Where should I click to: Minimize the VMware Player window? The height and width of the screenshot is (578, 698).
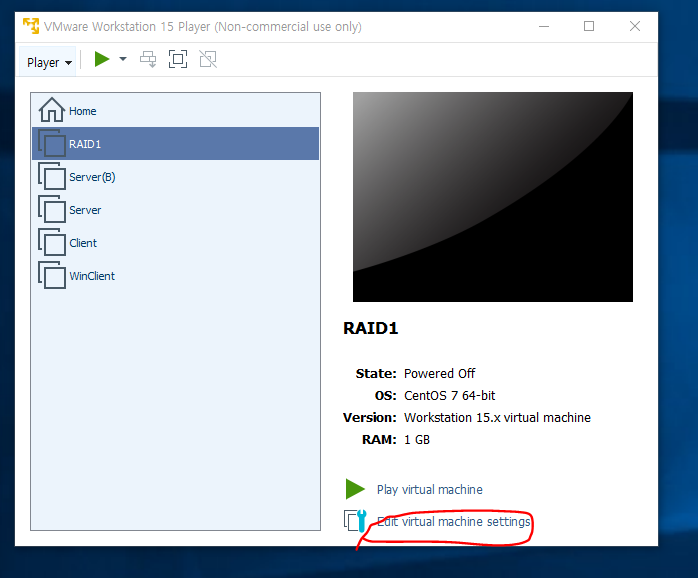(544, 26)
